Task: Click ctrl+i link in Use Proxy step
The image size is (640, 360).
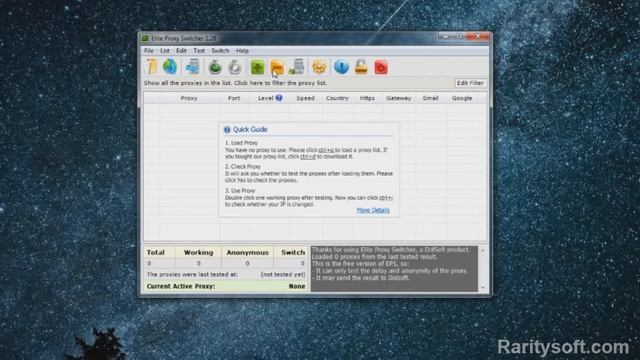Action: point(386,198)
